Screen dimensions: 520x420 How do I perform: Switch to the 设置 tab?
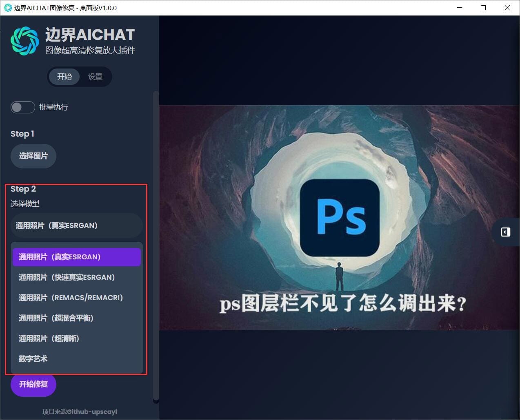click(x=95, y=77)
